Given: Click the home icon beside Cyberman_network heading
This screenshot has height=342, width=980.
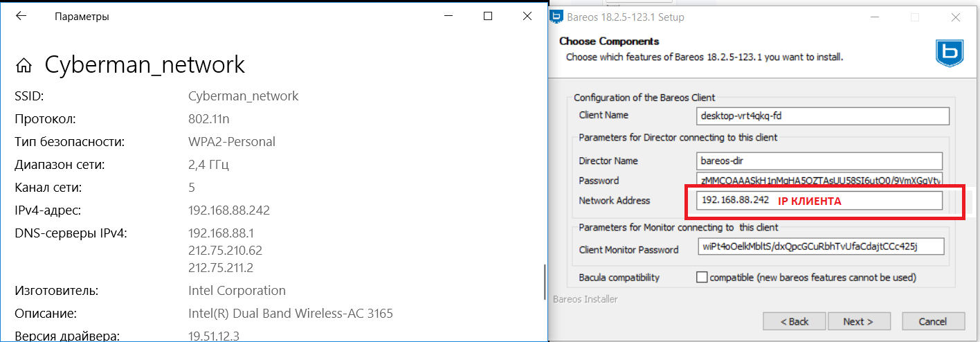Looking at the screenshot, I should click(24, 66).
